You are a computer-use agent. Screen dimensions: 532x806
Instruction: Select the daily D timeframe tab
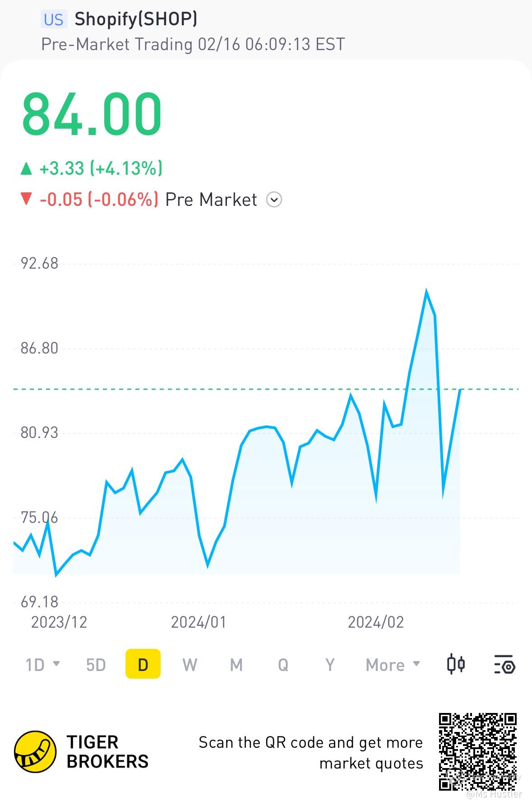(x=143, y=665)
